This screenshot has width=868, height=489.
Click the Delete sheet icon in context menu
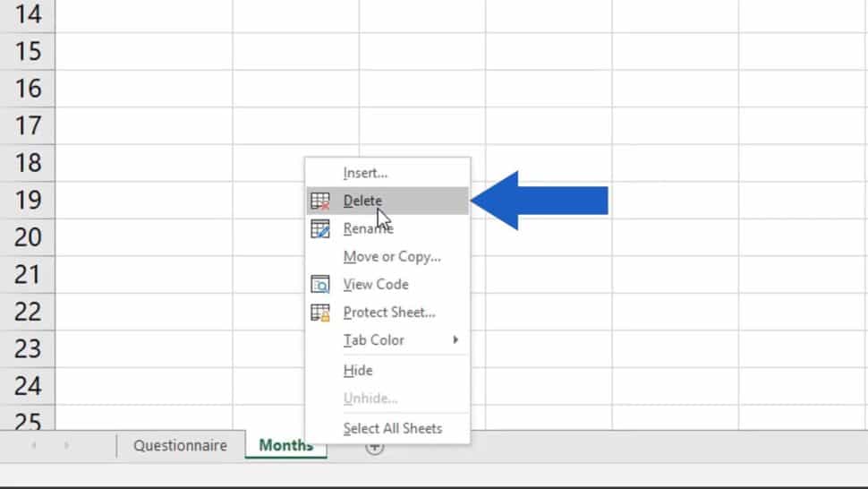tap(320, 201)
